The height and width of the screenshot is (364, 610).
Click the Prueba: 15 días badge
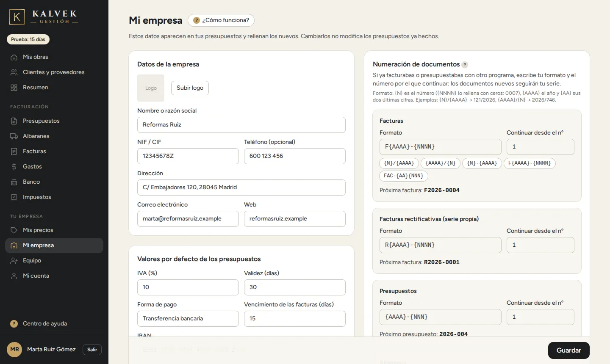pos(28,39)
